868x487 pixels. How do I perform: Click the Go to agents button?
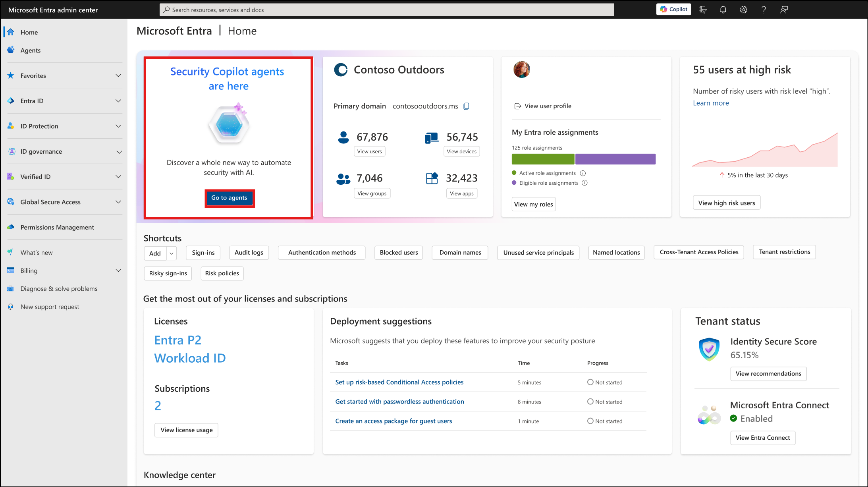pos(229,198)
